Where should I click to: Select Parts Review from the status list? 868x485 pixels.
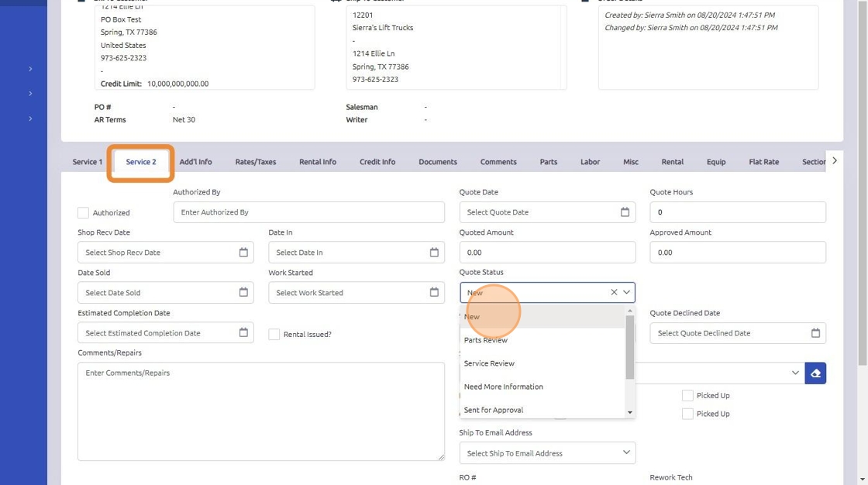[x=486, y=340]
